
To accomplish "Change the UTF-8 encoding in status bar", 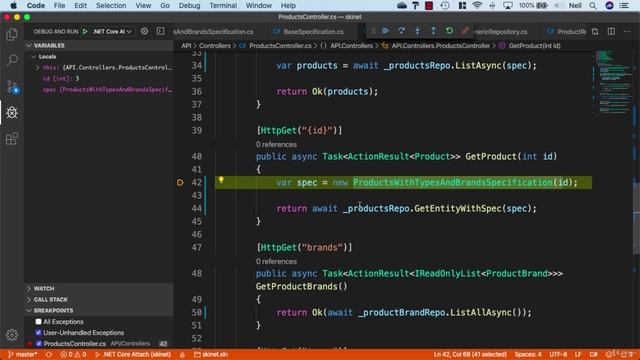I will 558,354.
